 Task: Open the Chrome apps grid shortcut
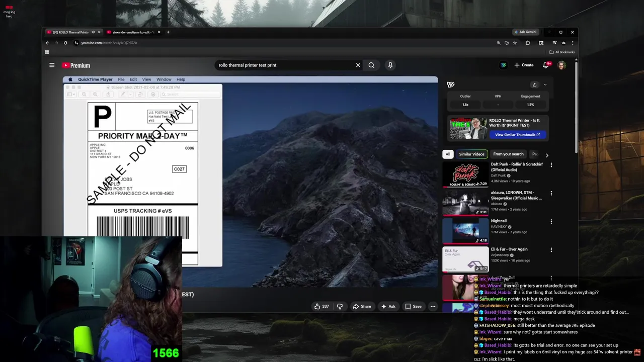click(47, 52)
